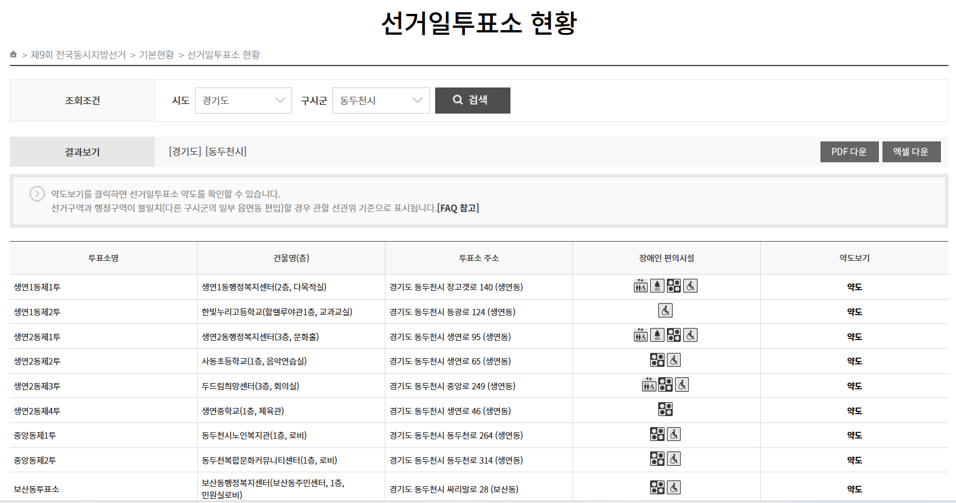Click the wheelchair icon in the 중앙동제2투 row

pos(674,459)
